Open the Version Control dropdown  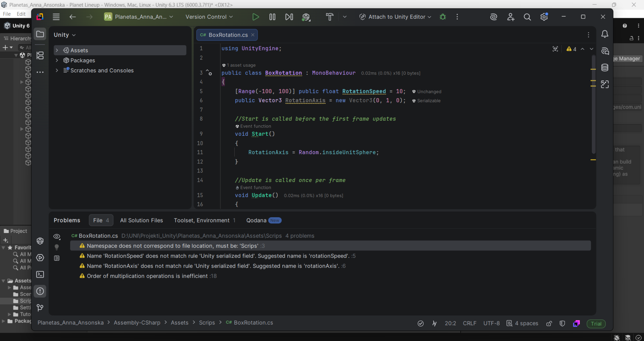tap(209, 17)
